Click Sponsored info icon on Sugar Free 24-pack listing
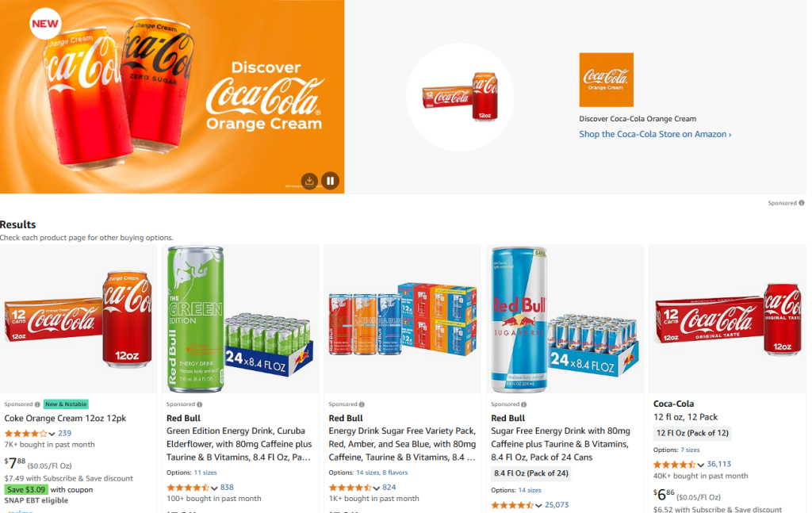The height and width of the screenshot is (513, 812). (x=523, y=404)
